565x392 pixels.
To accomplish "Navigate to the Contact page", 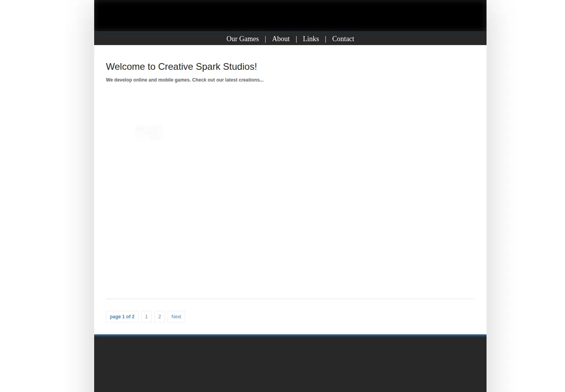I will click(343, 39).
